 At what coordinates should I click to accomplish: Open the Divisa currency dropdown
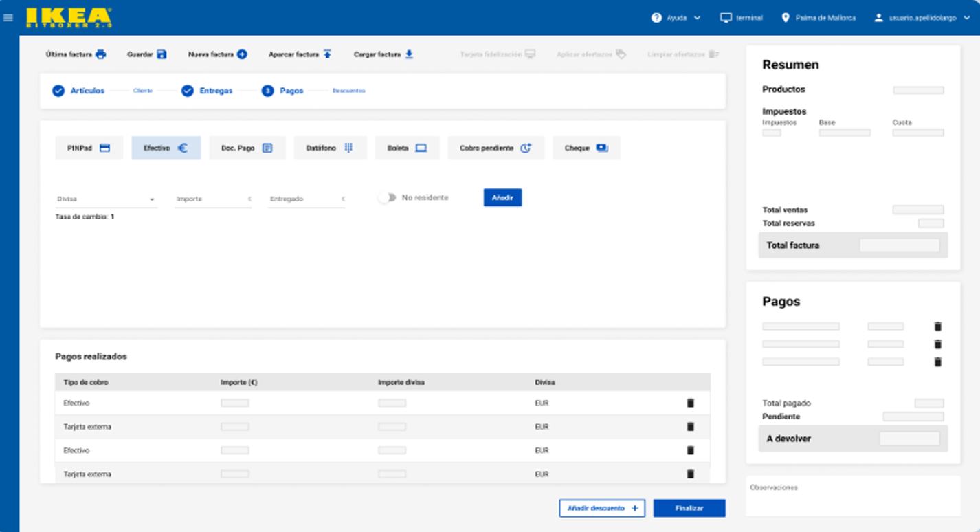106,199
